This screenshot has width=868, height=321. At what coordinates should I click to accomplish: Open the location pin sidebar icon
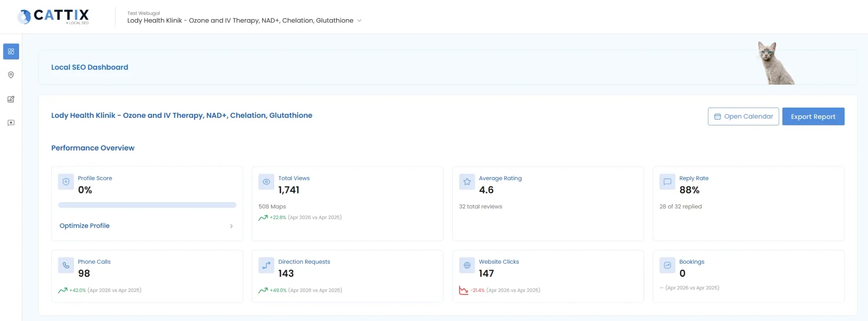(11, 75)
